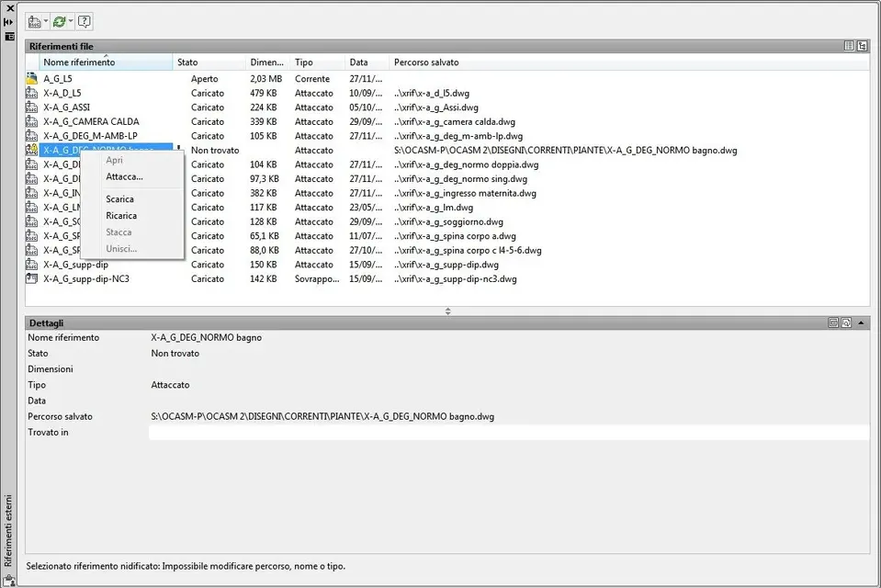Screen dimensions: 881x588
Task: Click xref icon in the 97,3 KB row
Action: 32,179
